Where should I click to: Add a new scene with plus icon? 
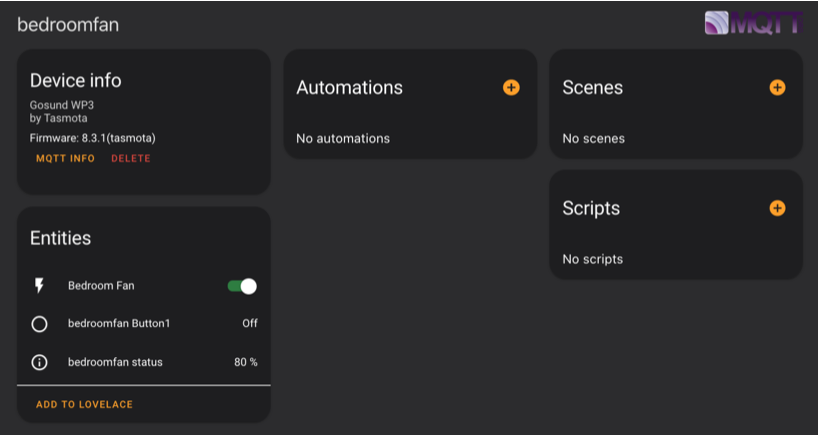[x=777, y=87]
